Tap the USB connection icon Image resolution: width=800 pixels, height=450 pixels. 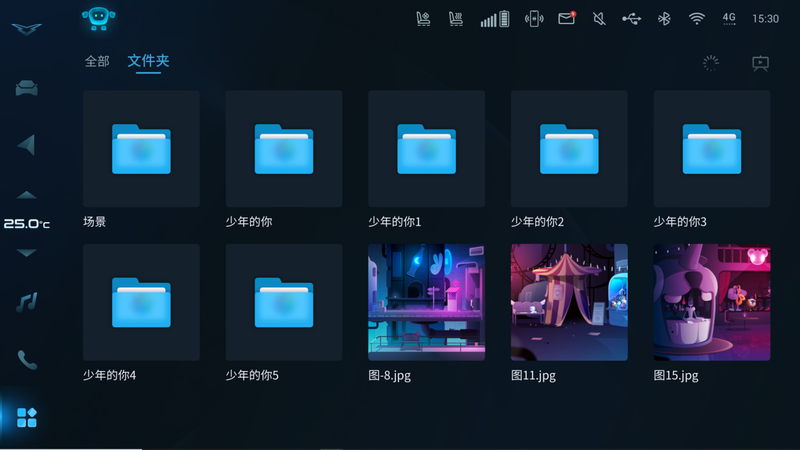tap(632, 19)
